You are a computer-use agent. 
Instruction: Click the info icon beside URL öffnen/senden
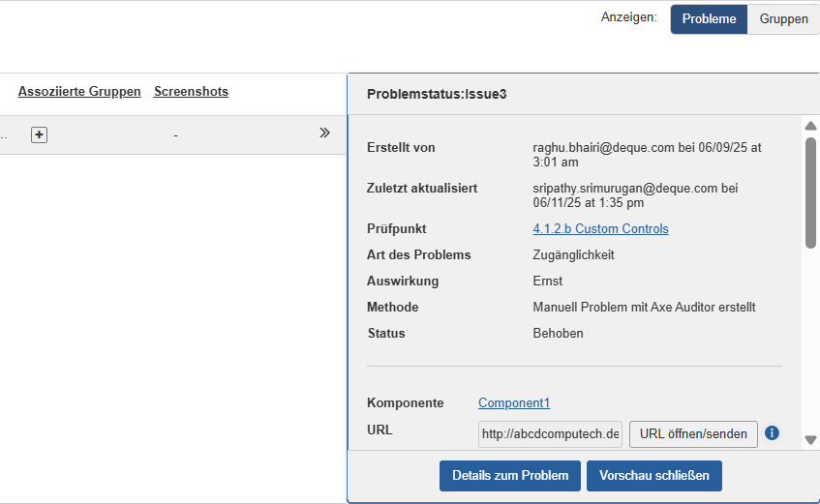pos(772,433)
